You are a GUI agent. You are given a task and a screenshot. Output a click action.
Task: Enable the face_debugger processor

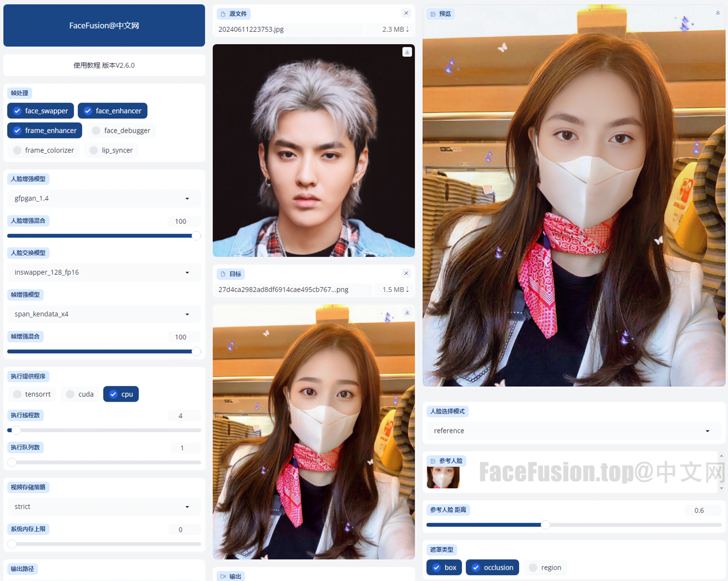pos(121,130)
